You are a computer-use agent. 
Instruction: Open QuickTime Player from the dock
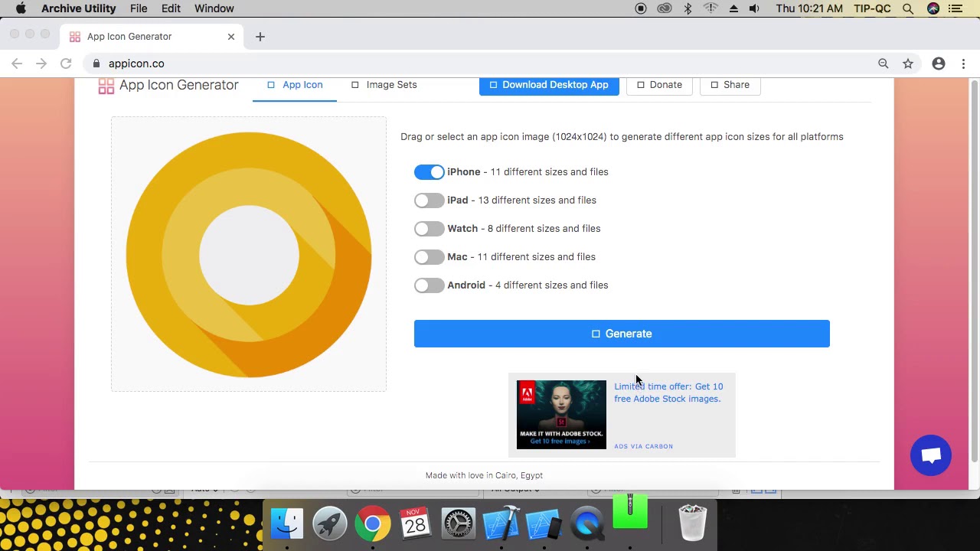point(587,524)
